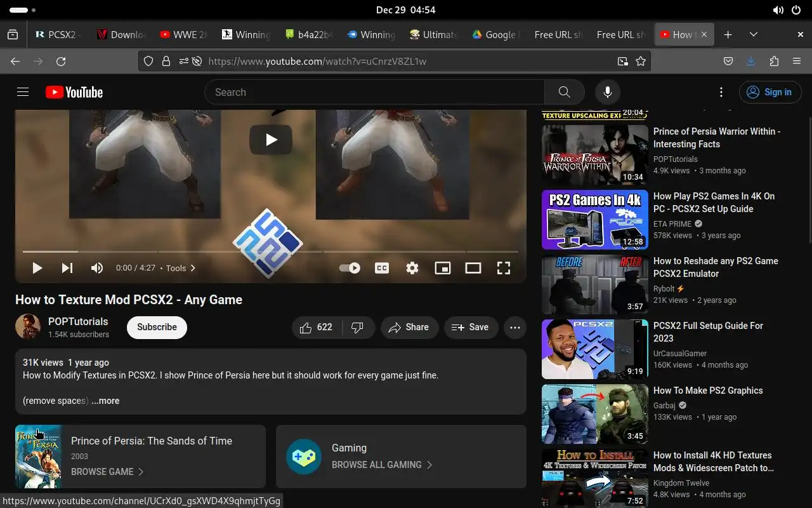The image size is (812, 508).
Task: Open a new browser tab
Action: [728, 35]
